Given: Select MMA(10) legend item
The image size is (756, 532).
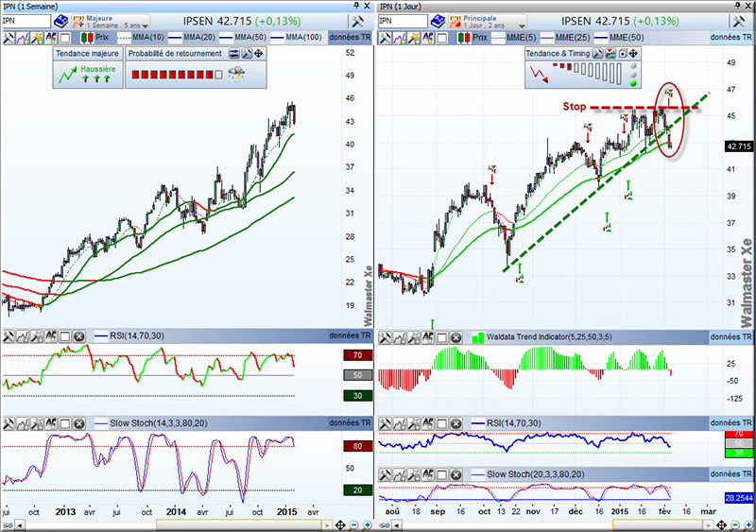Looking at the screenshot, I should [x=141, y=38].
